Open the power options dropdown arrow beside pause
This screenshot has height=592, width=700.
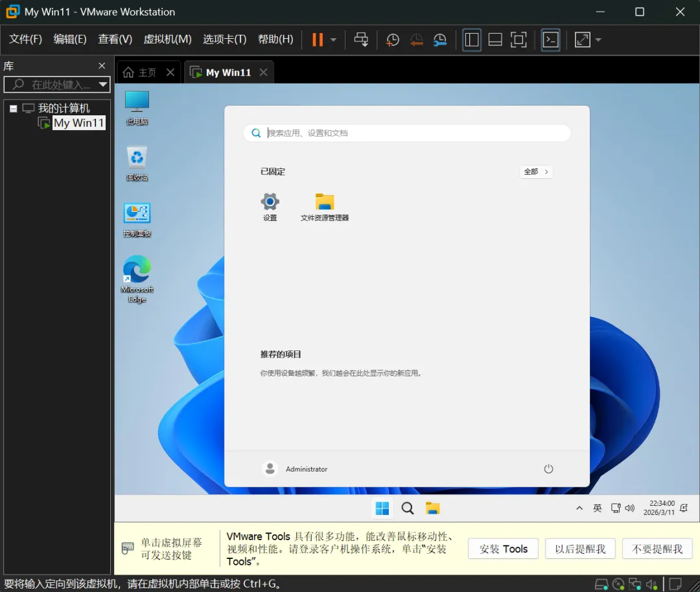[334, 40]
